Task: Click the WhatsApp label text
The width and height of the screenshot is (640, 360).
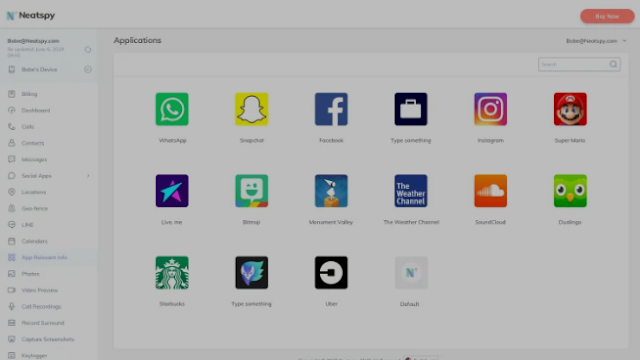Action: pos(172,140)
